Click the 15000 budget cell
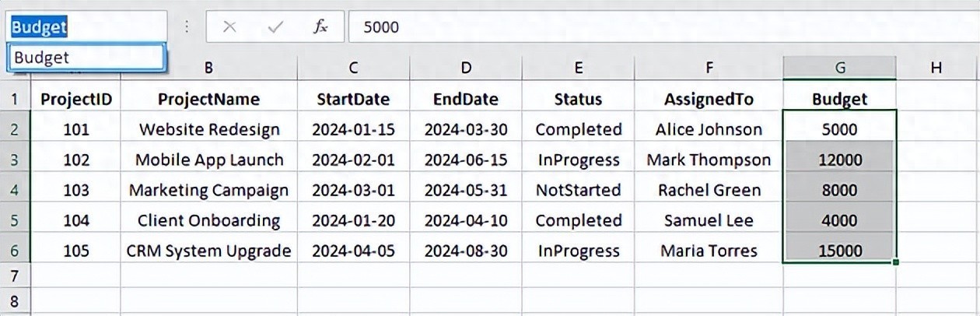The height and width of the screenshot is (316, 980). [x=840, y=251]
